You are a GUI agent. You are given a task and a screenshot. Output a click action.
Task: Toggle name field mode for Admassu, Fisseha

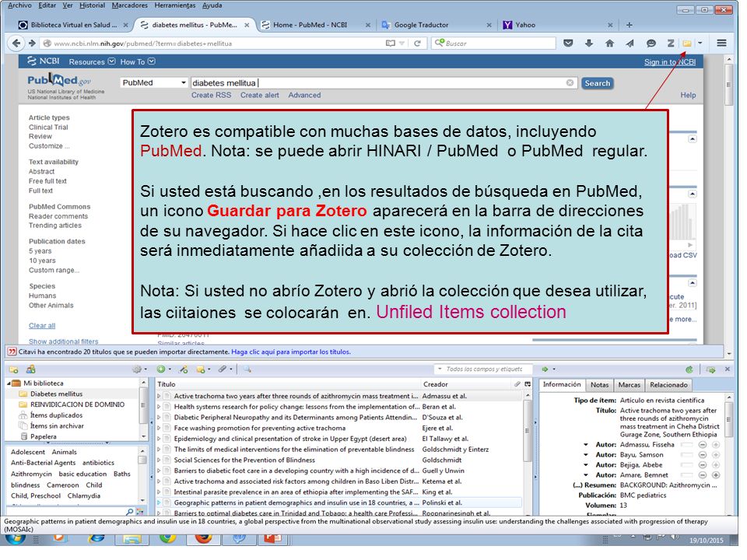tap(686, 445)
